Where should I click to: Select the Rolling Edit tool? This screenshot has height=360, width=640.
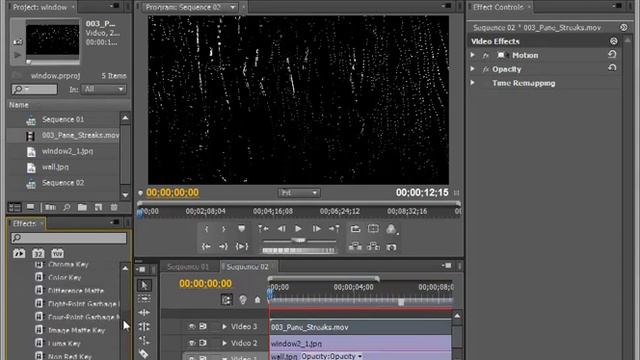click(144, 327)
